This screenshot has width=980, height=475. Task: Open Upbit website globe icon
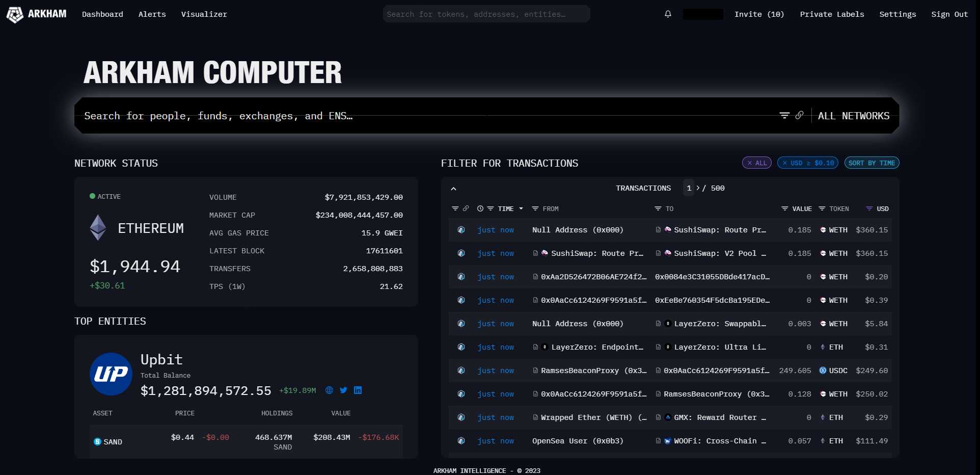point(329,390)
